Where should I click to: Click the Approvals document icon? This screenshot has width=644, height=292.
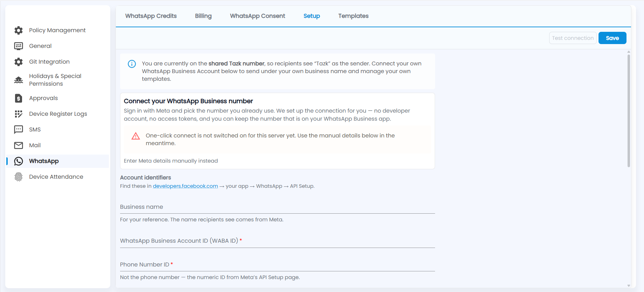(x=19, y=98)
